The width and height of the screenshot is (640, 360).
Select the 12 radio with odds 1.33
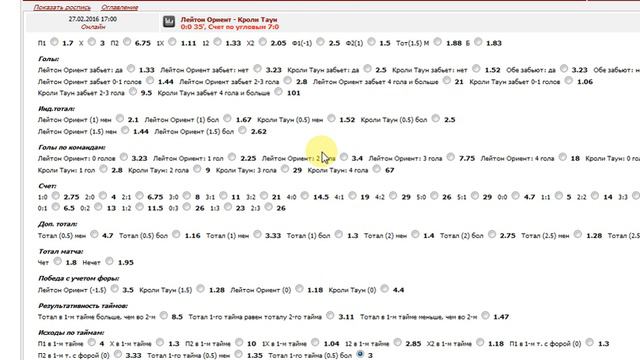point(218,42)
